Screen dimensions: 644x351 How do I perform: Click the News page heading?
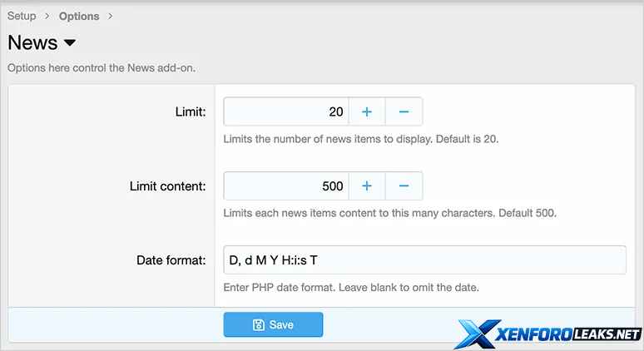[32, 42]
